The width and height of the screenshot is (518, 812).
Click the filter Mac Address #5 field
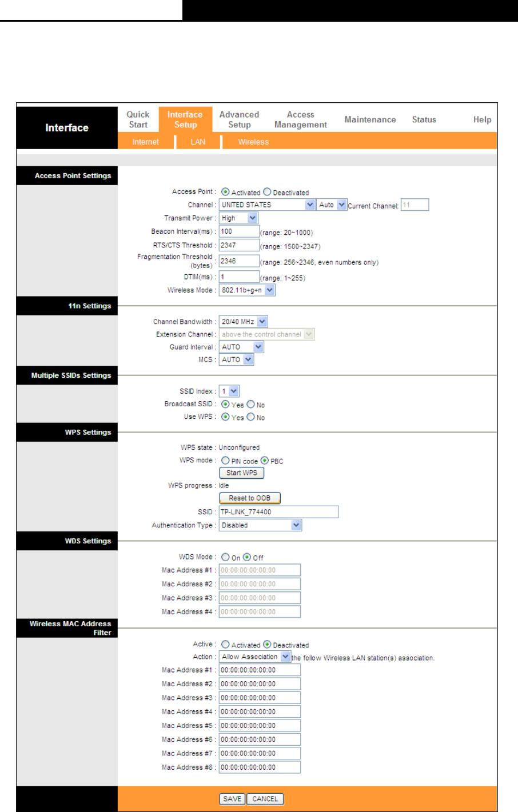click(260, 725)
